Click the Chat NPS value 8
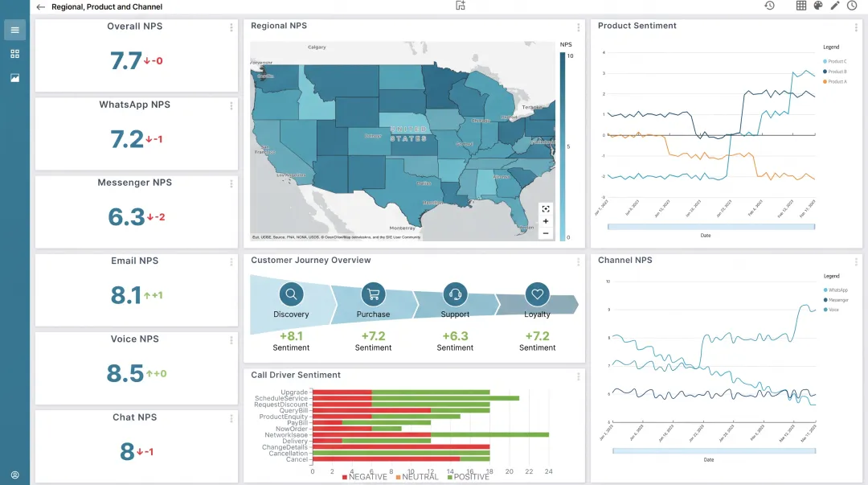Image resolution: width=868 pixels, height=485 pixels. coord(127,452)
